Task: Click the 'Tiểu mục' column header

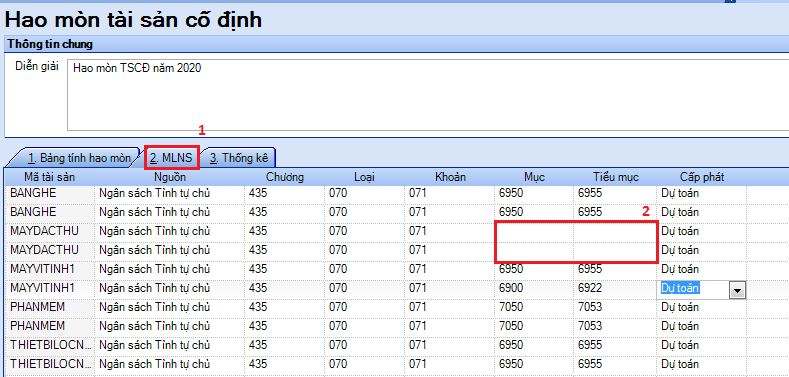Action: point(615,177)
